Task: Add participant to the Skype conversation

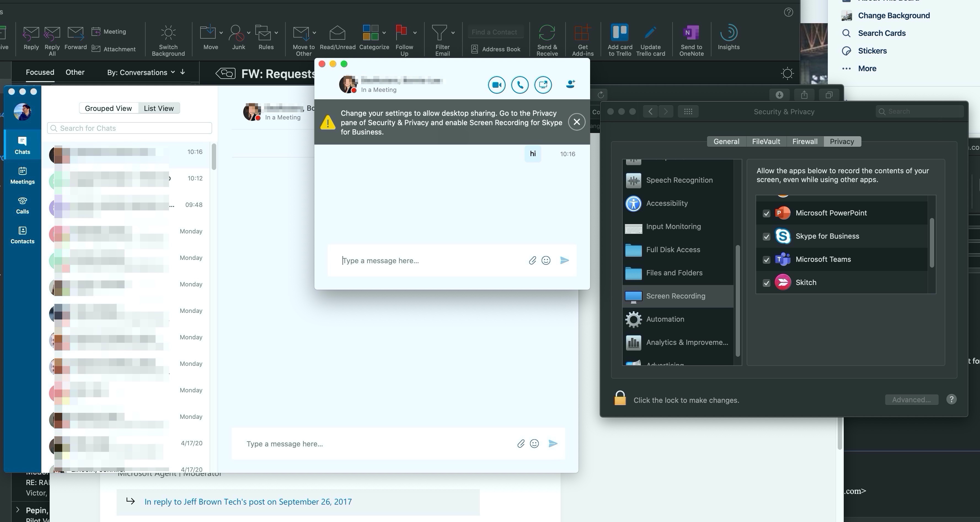Action: tap(570, 84)
